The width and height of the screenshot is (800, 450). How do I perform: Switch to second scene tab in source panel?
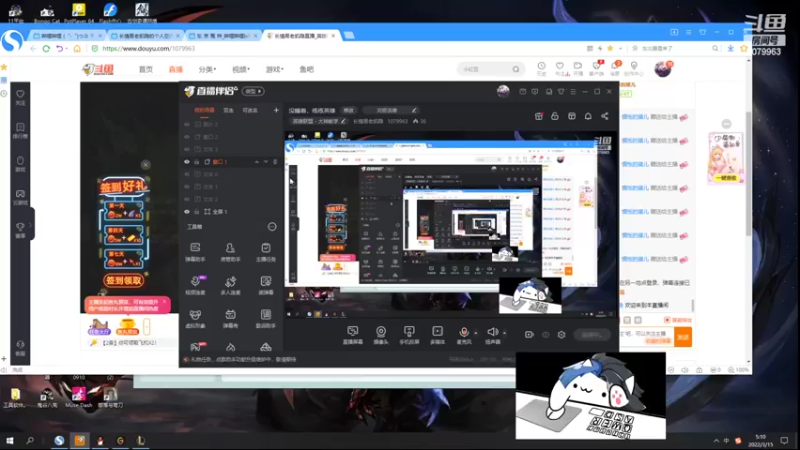click(x=229, y=110)
